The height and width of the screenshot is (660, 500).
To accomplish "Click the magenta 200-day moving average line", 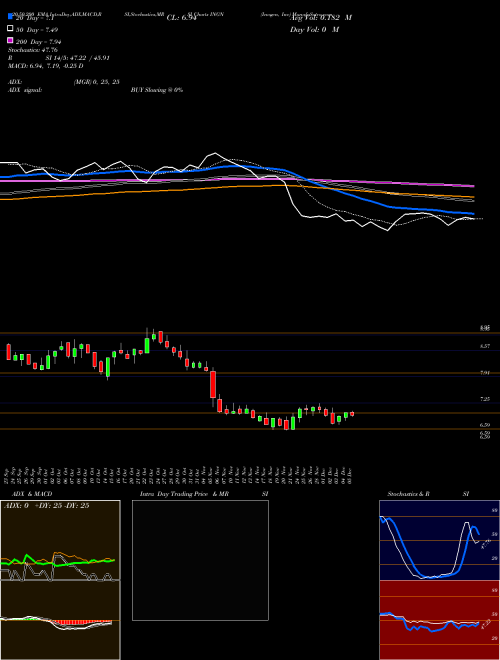I will coord(236,179).
